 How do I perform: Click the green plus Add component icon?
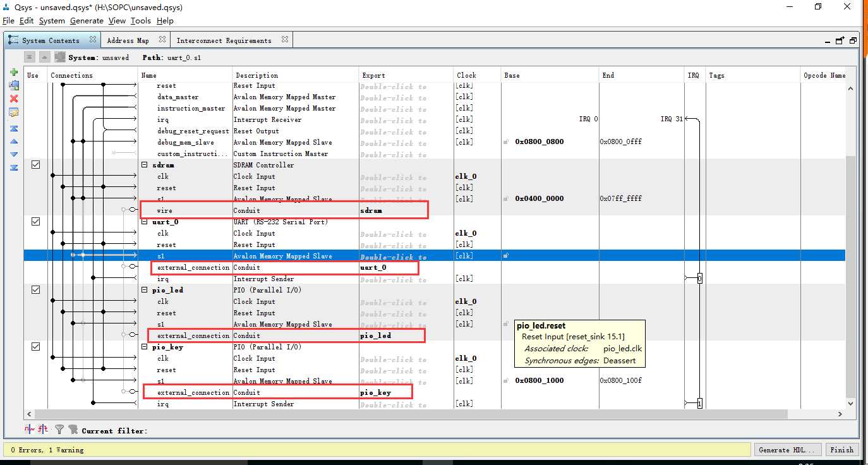[14, 73]
